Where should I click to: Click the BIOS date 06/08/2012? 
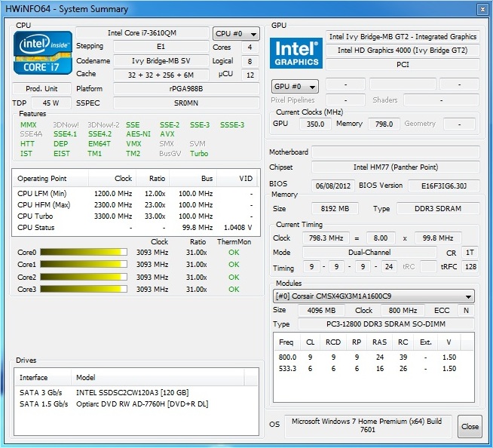click(x=333, y=186)
